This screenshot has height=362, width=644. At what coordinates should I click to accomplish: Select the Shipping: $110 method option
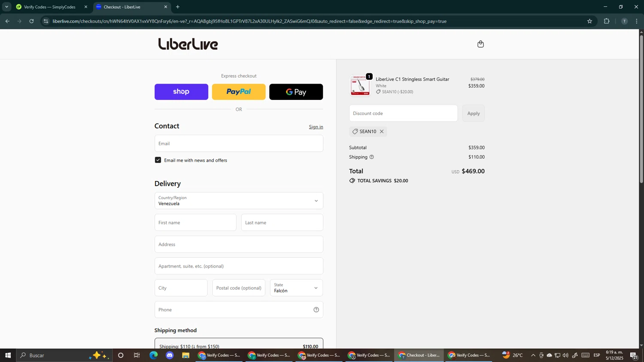point(239,344)
